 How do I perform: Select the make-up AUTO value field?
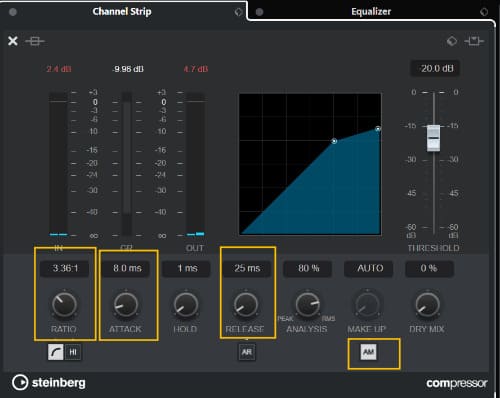click(369, 268)
